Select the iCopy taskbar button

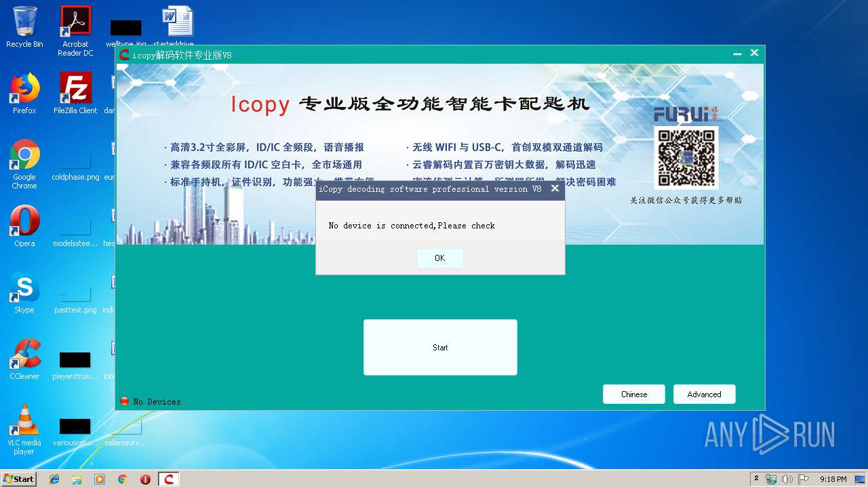(x=169, y=479)
